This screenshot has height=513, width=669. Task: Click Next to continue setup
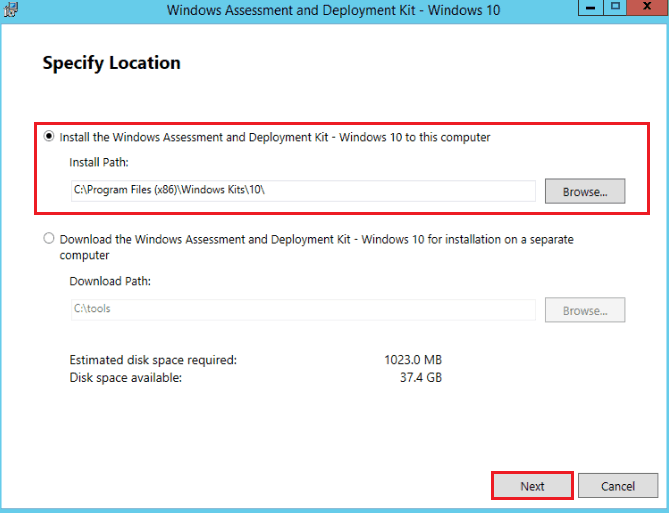(x=532, y=486)
